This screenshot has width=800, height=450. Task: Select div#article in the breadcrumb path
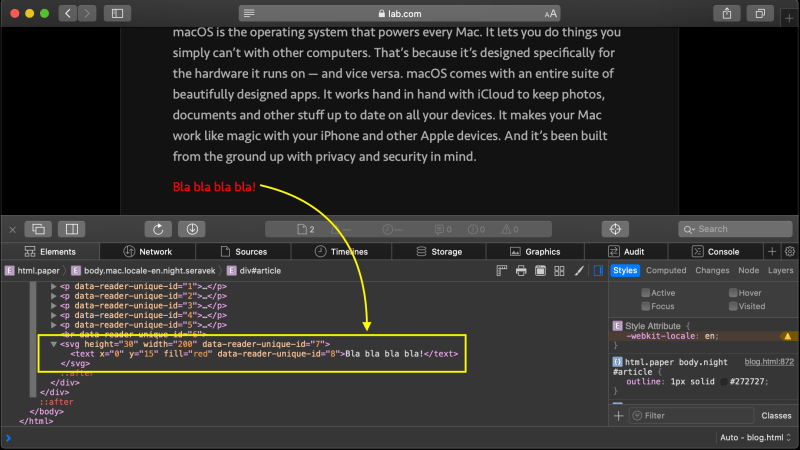(254, 270)
